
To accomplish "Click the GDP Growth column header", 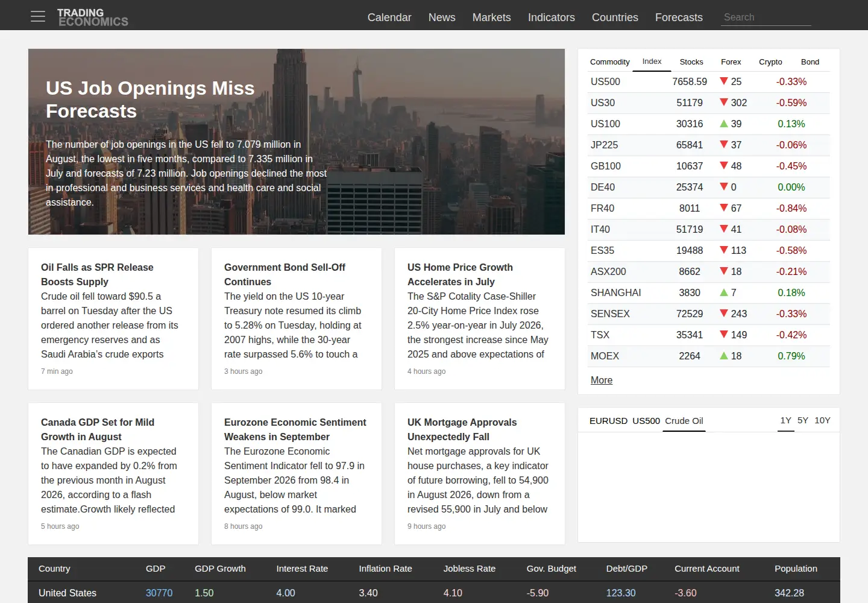I will click(x=220, y=569).
